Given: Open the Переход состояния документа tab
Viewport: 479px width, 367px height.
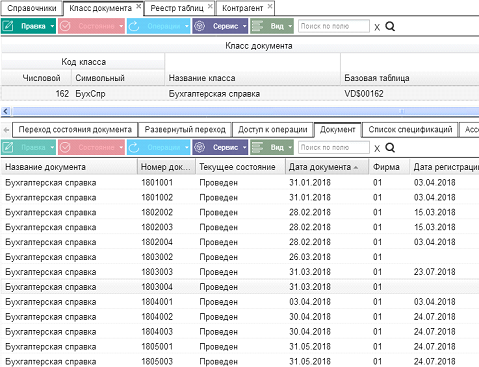Looking at the screenshot, I should (75, 130).
